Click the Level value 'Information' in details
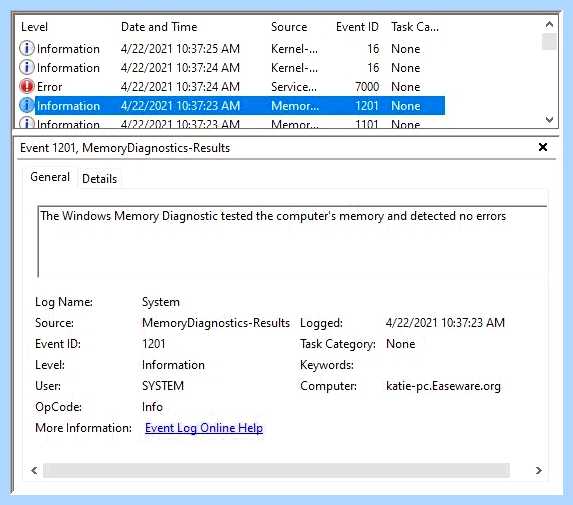This screenshot has width=573, height=505. tap(173, 365)
